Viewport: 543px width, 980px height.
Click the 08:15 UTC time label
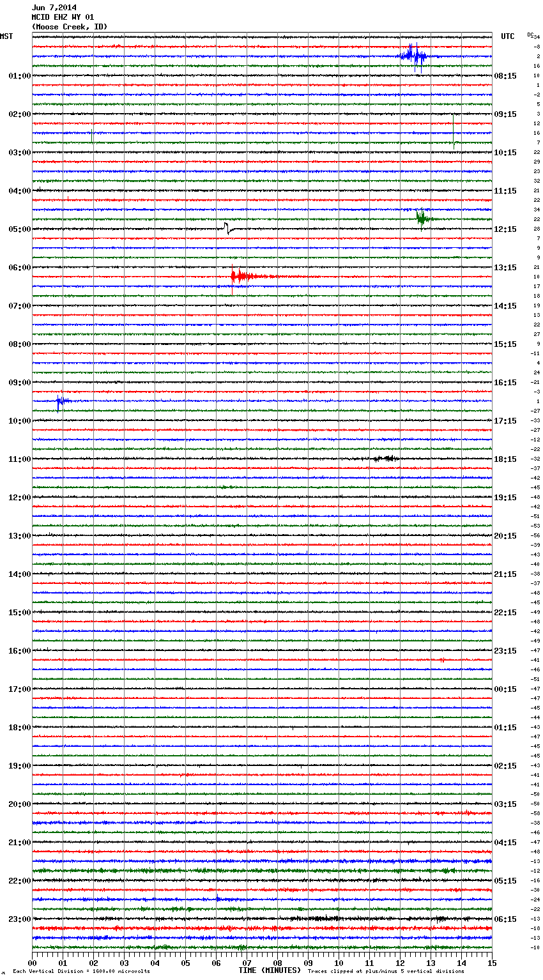click(505, 76)
